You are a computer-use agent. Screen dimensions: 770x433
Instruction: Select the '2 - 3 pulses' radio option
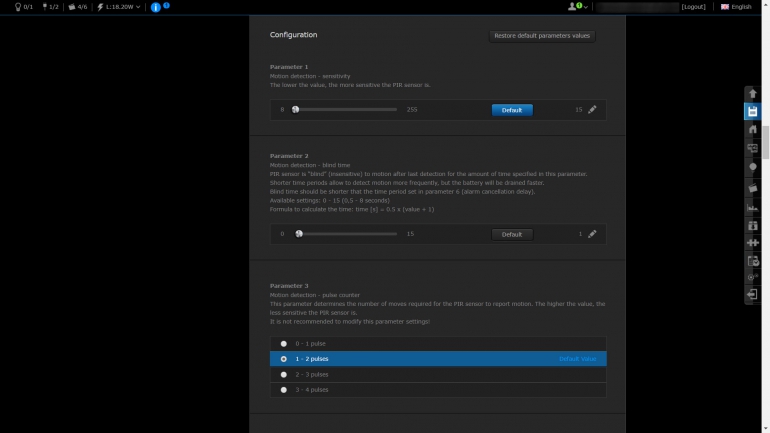pyautogui.click(x=284, y=374)
